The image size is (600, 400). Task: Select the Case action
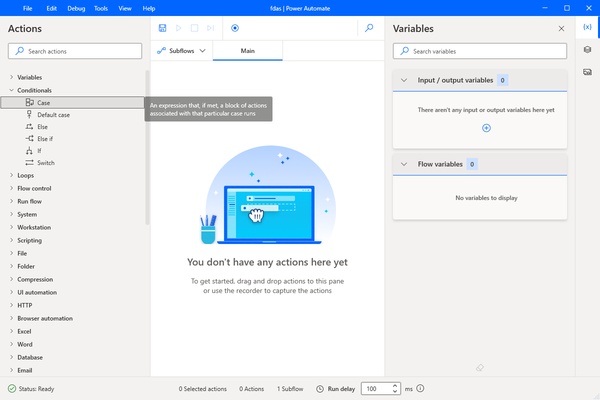tap(72, 103)
